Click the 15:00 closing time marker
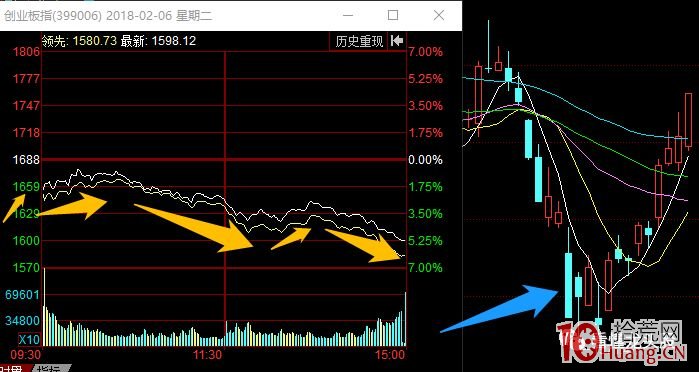The height and width of the screenshot is (372, 699). (x=391, y=355)
